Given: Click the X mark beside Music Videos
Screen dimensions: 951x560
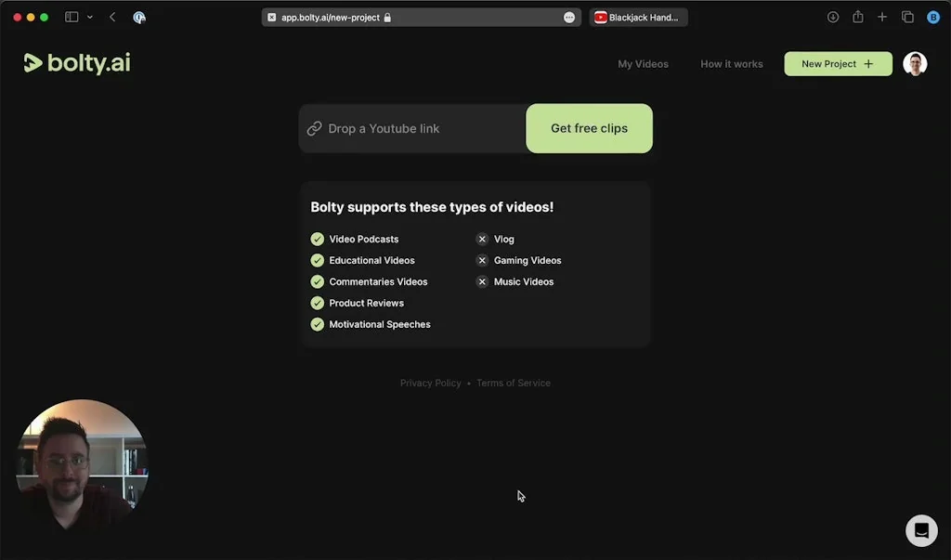Looking at the screenshot, I should (482, 281).
